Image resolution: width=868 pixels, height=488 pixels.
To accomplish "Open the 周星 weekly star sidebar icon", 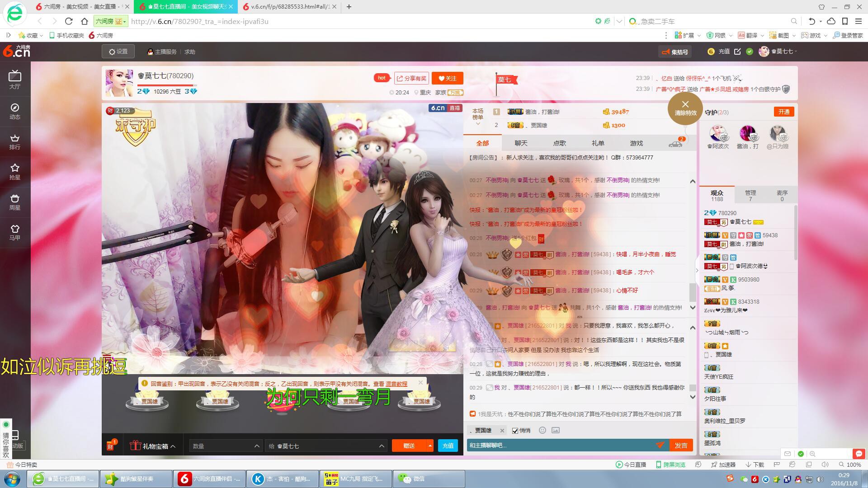I will [x=15, y=202].
